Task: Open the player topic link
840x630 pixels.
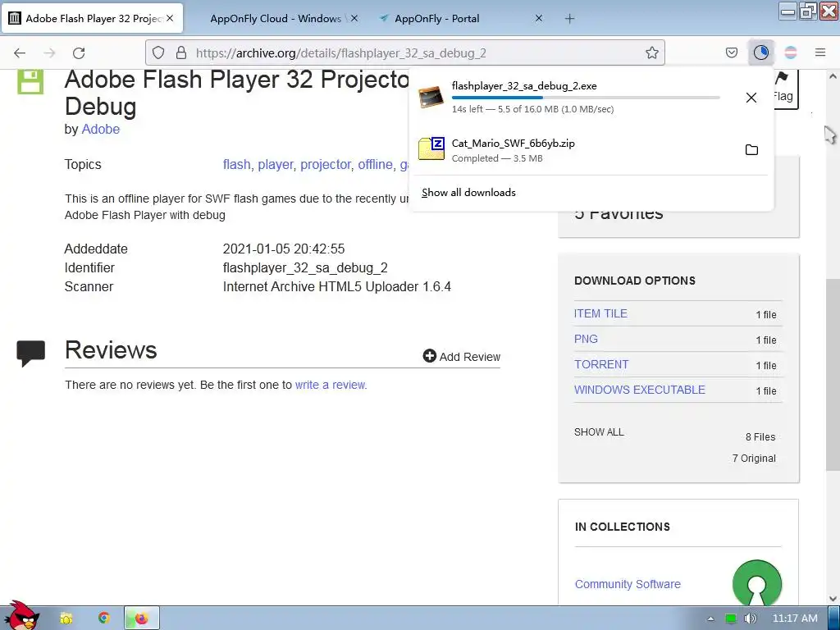Action: tap(276, 164)
